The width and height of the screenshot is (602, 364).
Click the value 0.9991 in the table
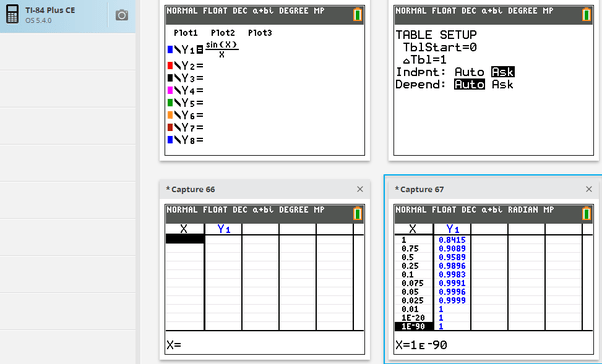pos(452,283)
